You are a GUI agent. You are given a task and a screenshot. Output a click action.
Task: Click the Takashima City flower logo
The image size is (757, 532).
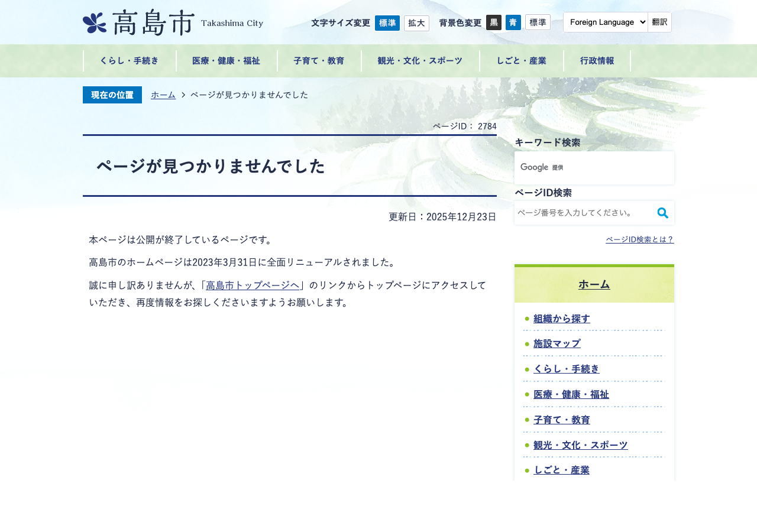click(x=95, y=23)
